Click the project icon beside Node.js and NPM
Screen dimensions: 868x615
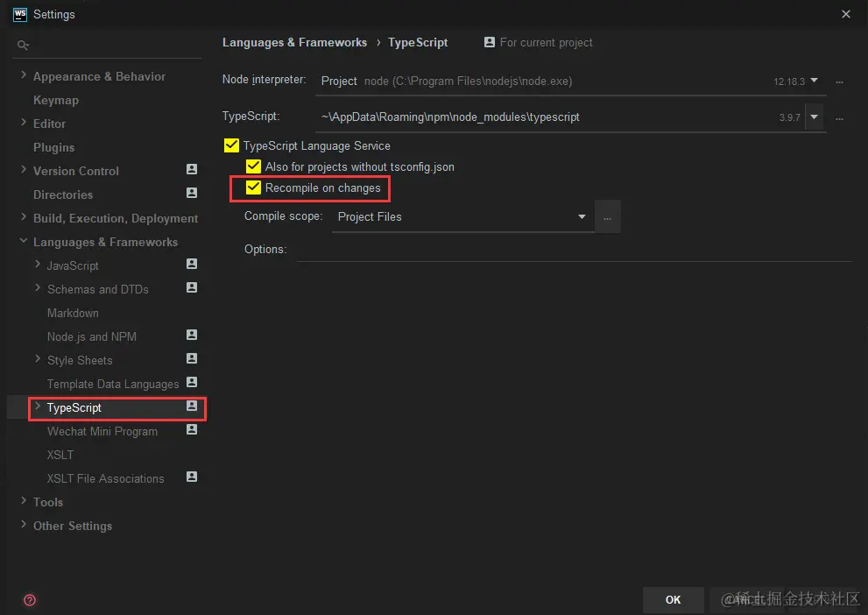192,335
